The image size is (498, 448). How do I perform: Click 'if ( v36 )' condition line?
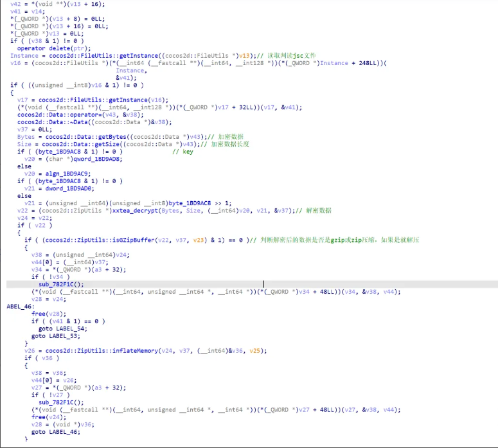[x=42, y=358]
